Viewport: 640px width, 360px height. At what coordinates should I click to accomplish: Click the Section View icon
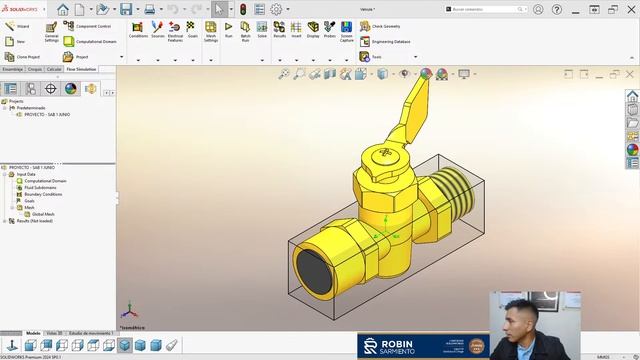pyautogui.click(x=330, y=74)
